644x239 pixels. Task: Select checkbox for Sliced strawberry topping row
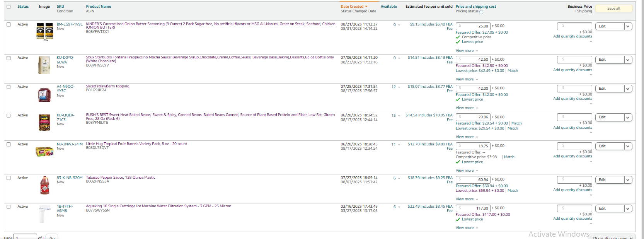pyautogui.click(x=9, y=87)
